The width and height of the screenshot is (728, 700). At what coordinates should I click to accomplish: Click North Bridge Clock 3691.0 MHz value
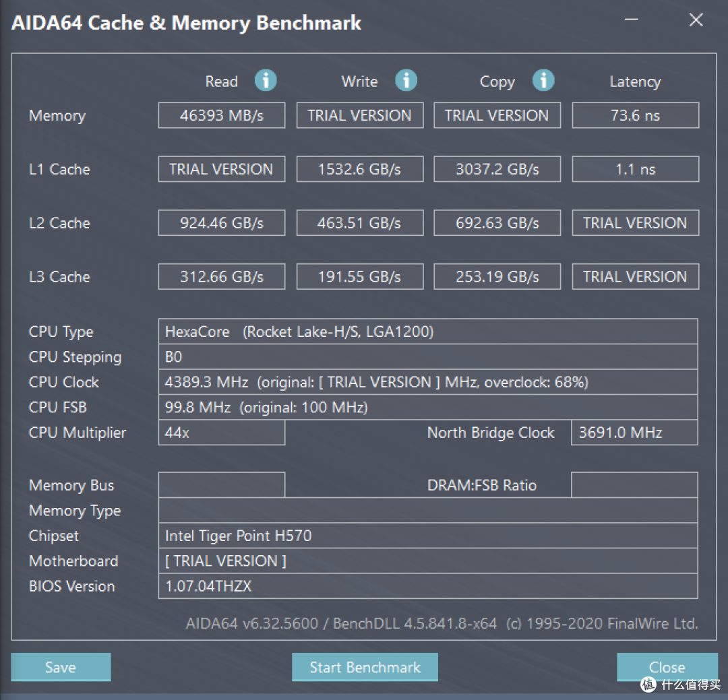(x=634, y=433)
